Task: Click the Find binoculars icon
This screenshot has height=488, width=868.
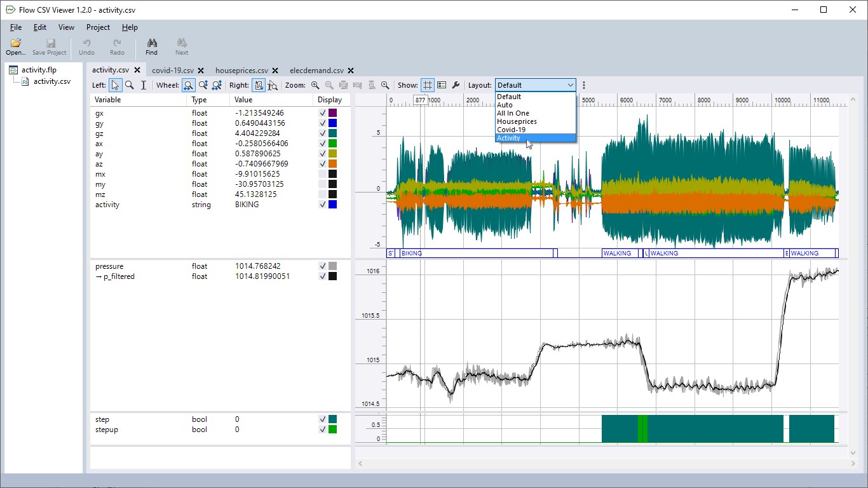Action: point(151,46)
